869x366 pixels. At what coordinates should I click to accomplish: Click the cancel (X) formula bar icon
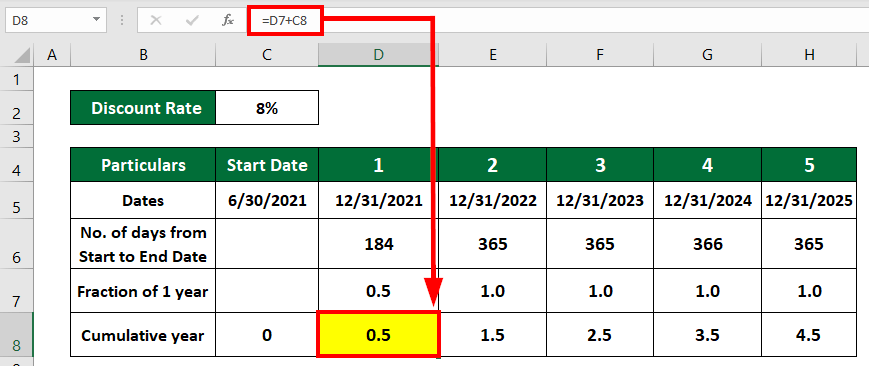[156, 21]
